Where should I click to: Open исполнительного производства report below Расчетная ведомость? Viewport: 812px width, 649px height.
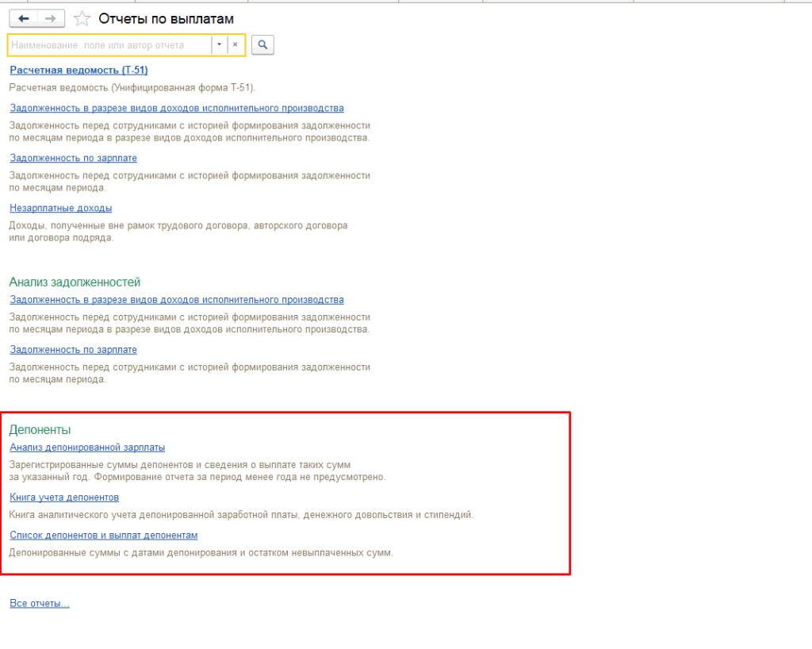pyautogui.click(x=176, y=108)
